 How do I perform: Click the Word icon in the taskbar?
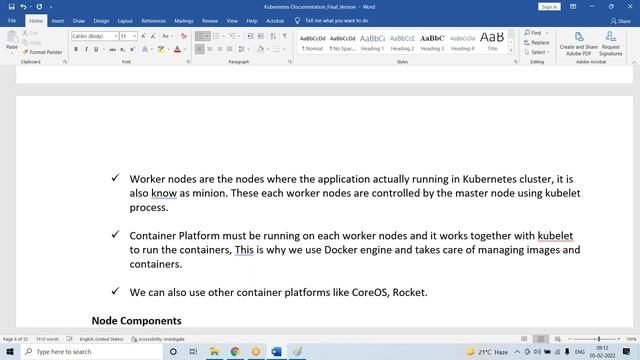click(x=276, y=351)
